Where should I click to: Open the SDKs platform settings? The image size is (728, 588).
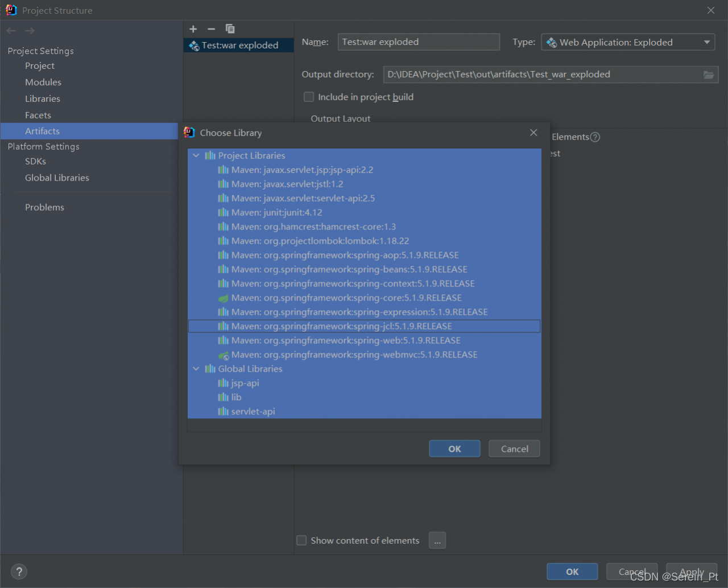(x=35, y=162)
